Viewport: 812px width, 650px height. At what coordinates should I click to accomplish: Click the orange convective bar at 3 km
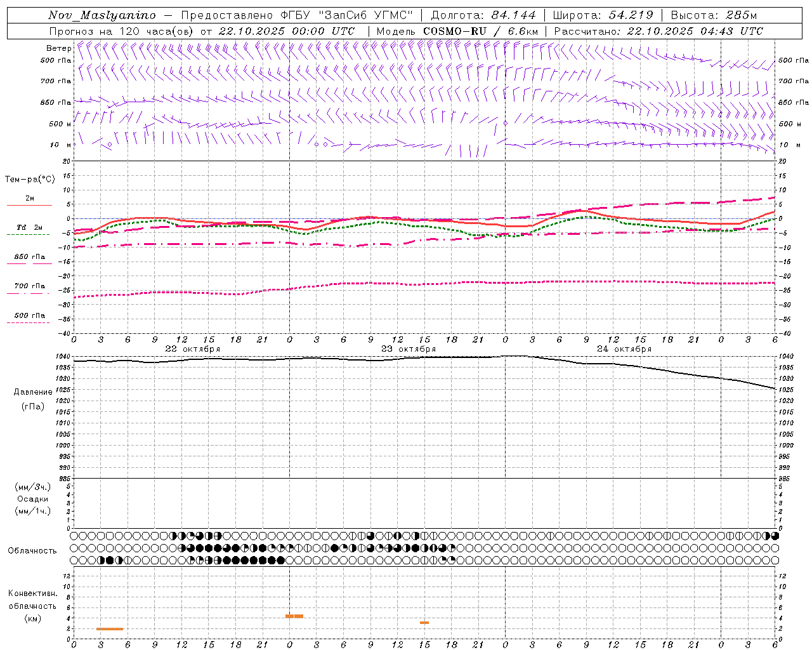[424, 623]
